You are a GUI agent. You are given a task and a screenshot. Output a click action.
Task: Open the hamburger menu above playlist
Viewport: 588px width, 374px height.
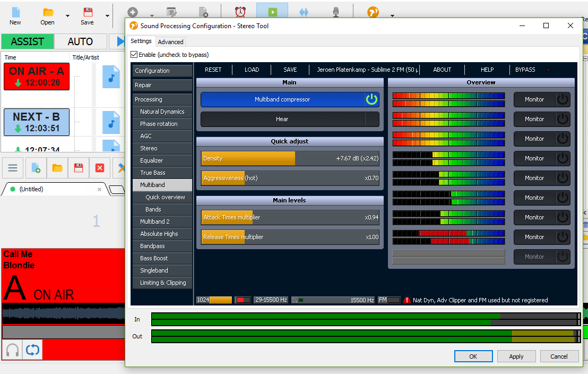pos(13,168)
